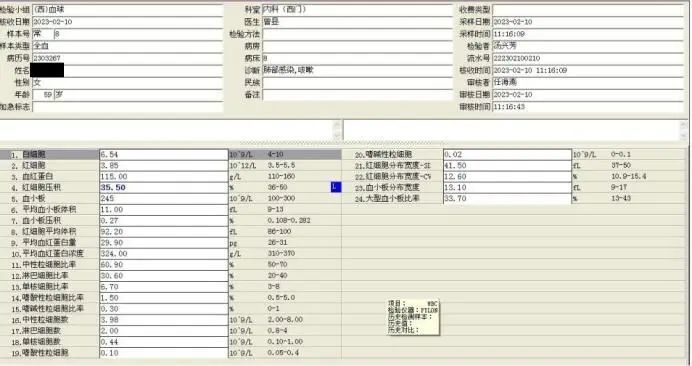Select the 中性粒细胞比率 value 60.90
The height and width of the screenshot is (366, 692).
click(164, 265)
